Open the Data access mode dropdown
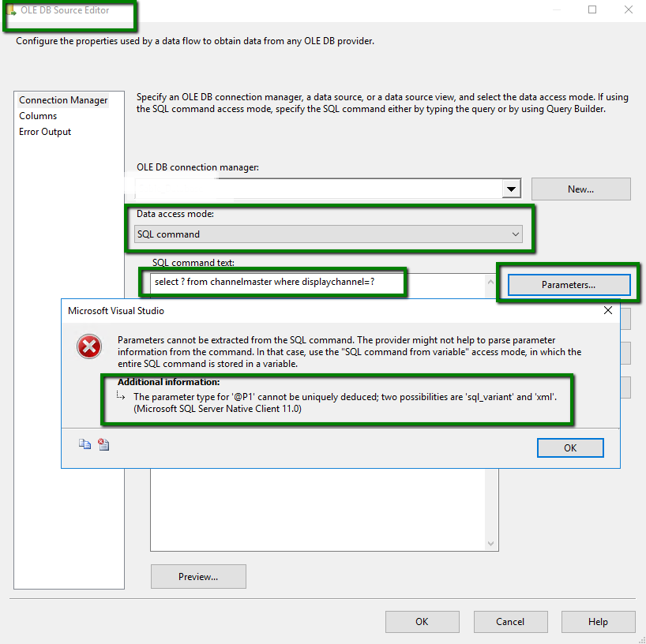The image size is (646, 644). [515, 234]
